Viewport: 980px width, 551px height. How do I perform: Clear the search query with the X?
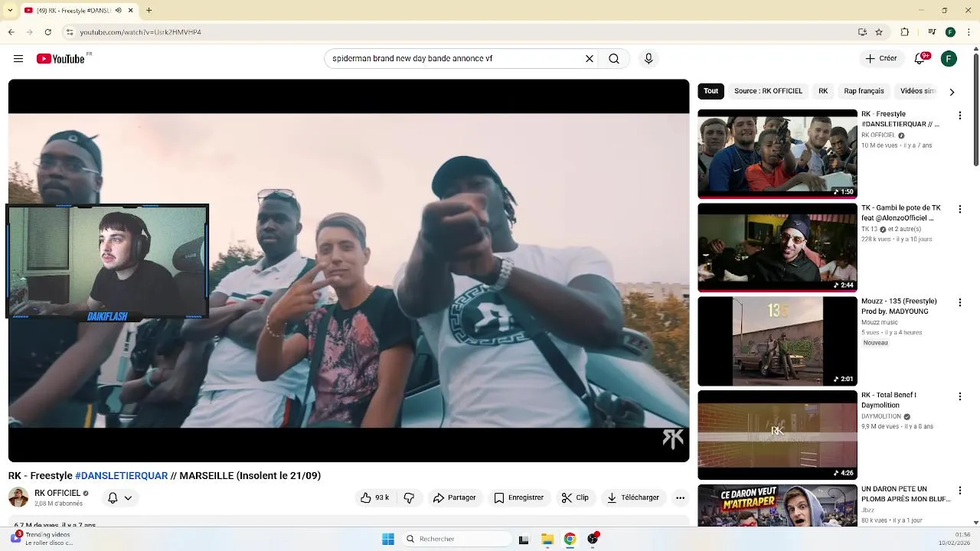(590, 59)
